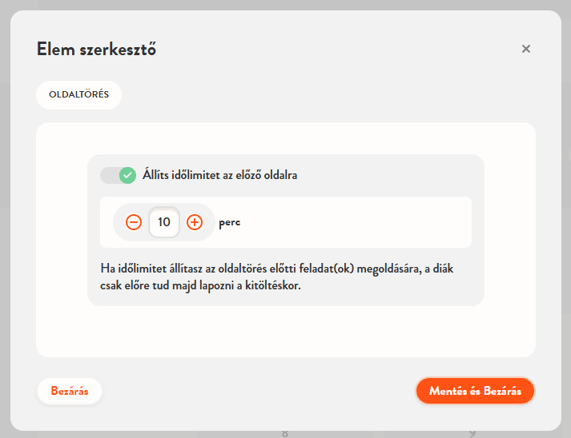The image size is (571, 438).
Task: Click the dimmed page number 9 behind dialog
Action: tap(472, 434)
